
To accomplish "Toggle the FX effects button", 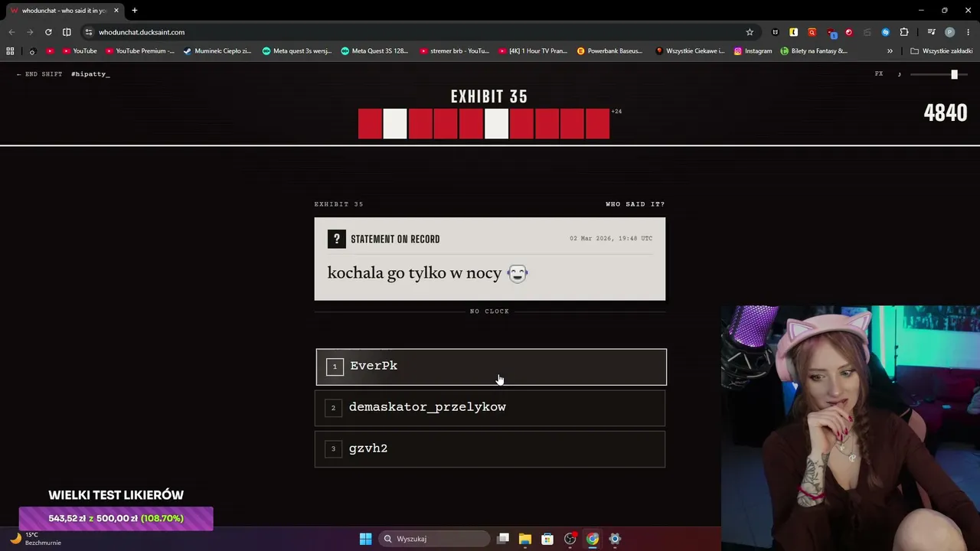I will pos(879,74).
